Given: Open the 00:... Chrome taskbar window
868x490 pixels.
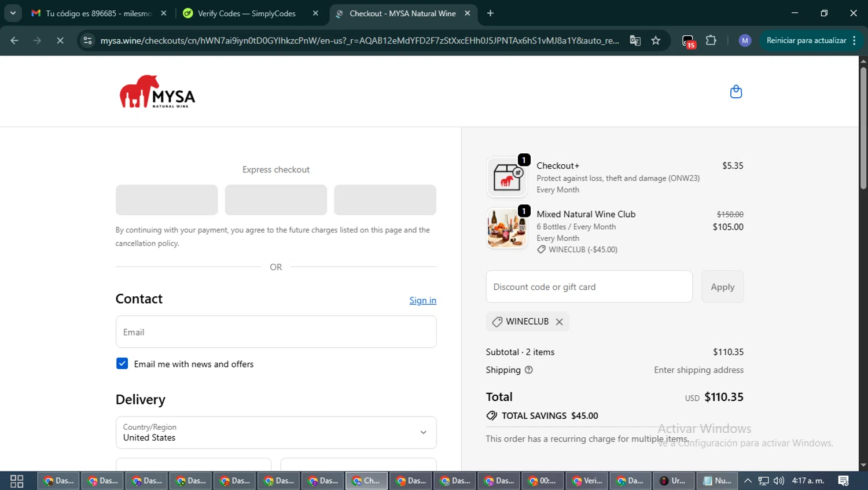Looking at the screenshot, I should point(542,481).
